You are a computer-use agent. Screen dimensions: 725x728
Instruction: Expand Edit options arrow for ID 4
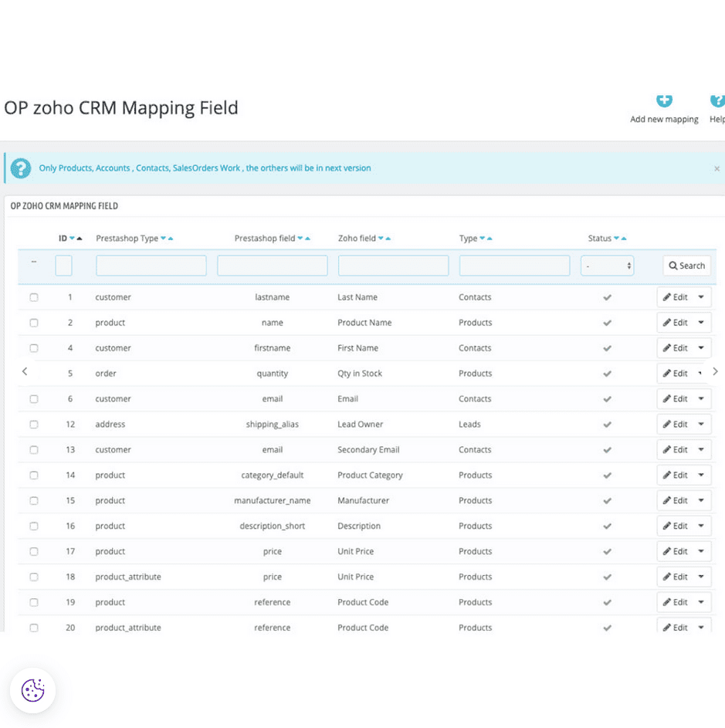(701, 348)
